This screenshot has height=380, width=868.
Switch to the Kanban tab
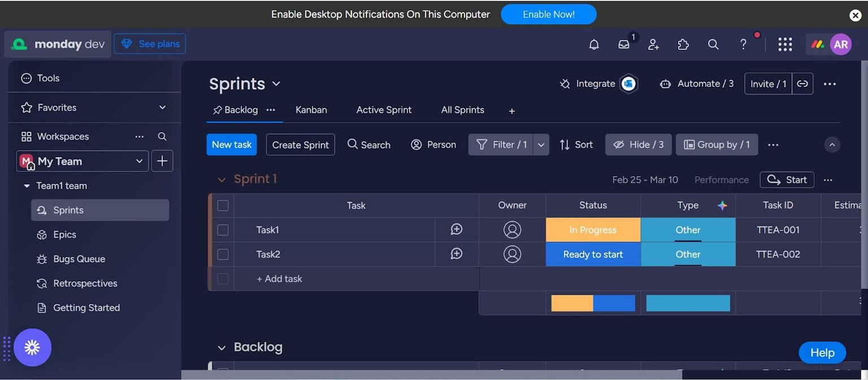click(x=311, y=110)
